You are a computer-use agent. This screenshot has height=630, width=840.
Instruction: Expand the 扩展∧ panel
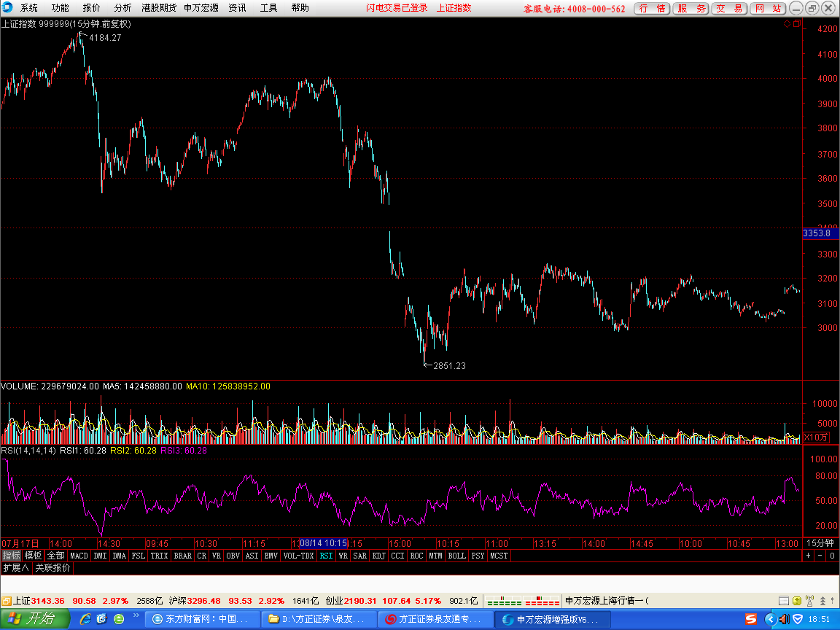point(15,567)
